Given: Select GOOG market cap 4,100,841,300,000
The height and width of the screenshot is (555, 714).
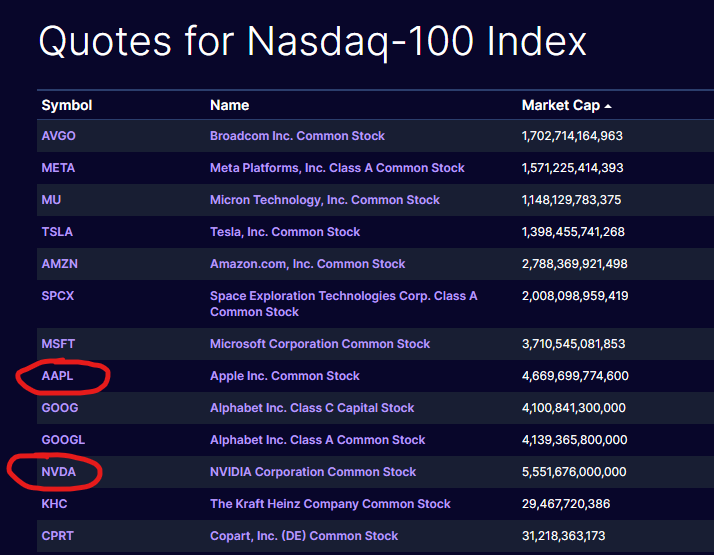Looking at the screenshot, I should 574,407.
